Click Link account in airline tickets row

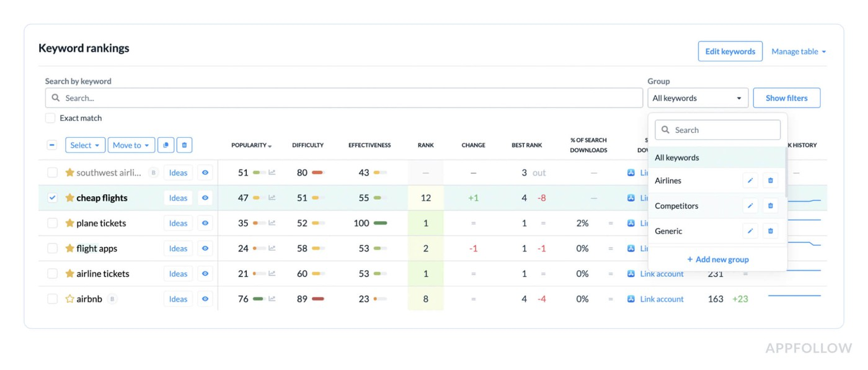click(x=662, y=274)
